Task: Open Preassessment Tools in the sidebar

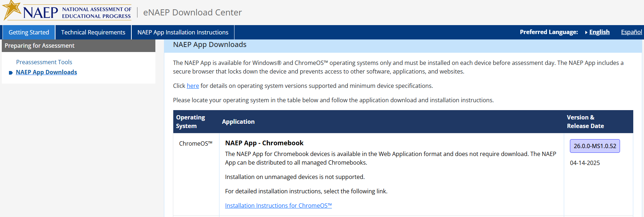Action: click(44, 62)
